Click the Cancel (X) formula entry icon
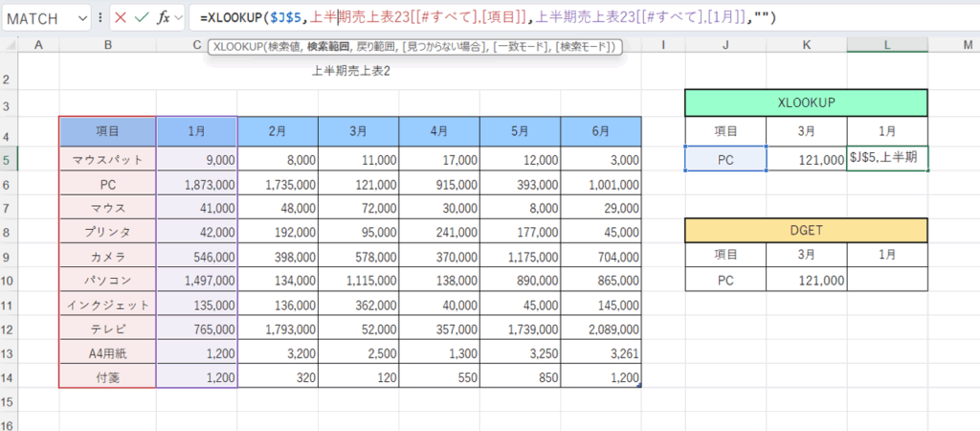This screenshot has height=431, width=980. 121,17
